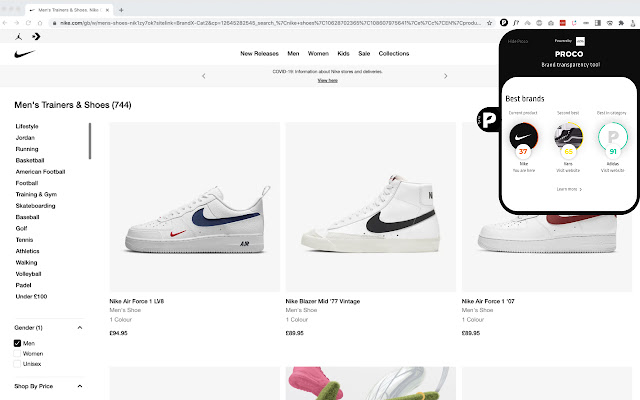Collapse the Gender (1) filter section
This screenshot has width=640, height=400.
click(80, 328)
